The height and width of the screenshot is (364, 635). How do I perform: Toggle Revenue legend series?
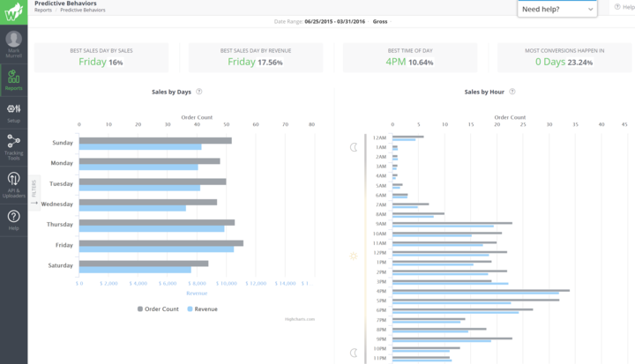click(203, 309)
